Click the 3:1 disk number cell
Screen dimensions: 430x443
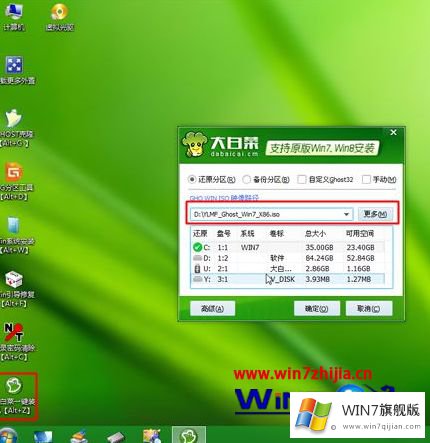tap(223, 279)
